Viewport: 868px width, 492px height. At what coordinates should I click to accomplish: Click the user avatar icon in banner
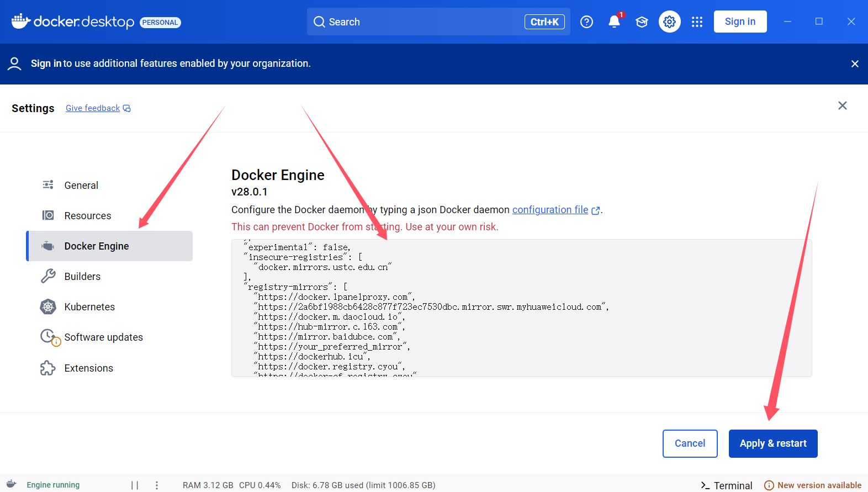14,64
